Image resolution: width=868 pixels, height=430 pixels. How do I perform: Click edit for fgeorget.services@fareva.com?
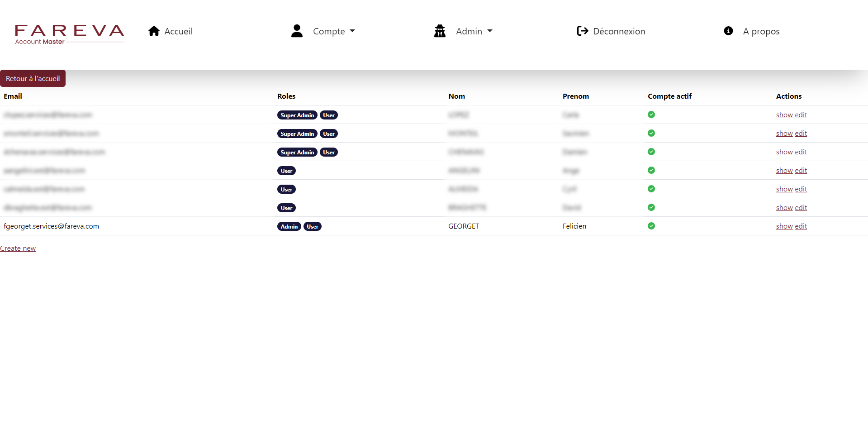coord(801,226)
